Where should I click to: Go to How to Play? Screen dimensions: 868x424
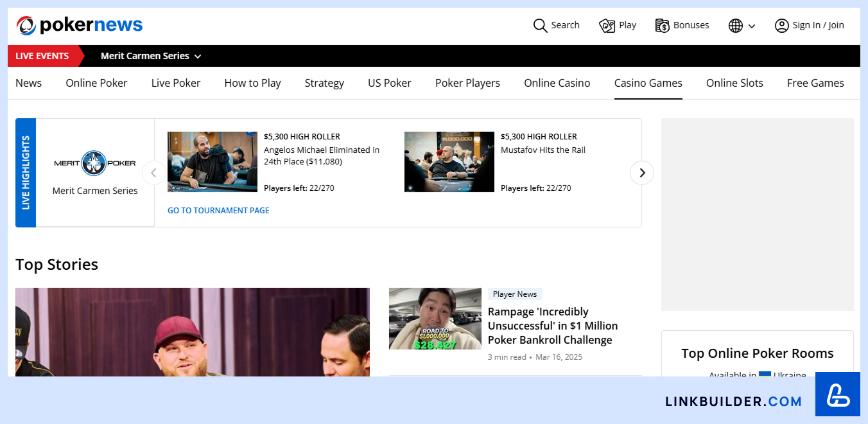coord(252,83)
